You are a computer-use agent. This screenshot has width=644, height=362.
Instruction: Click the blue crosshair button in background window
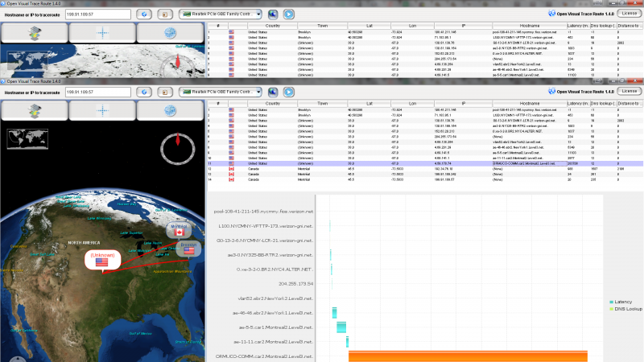pyautogui.click(x=102, y=32)
